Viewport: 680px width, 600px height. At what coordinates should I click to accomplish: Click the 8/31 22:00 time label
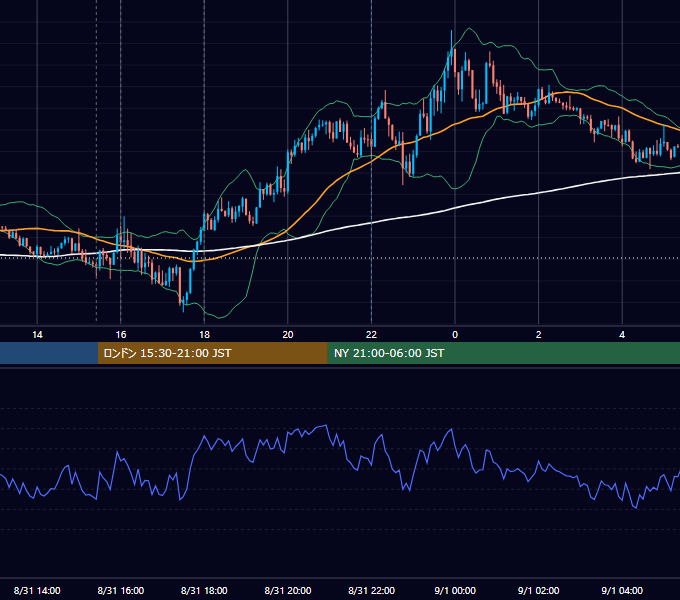(372, 590)
